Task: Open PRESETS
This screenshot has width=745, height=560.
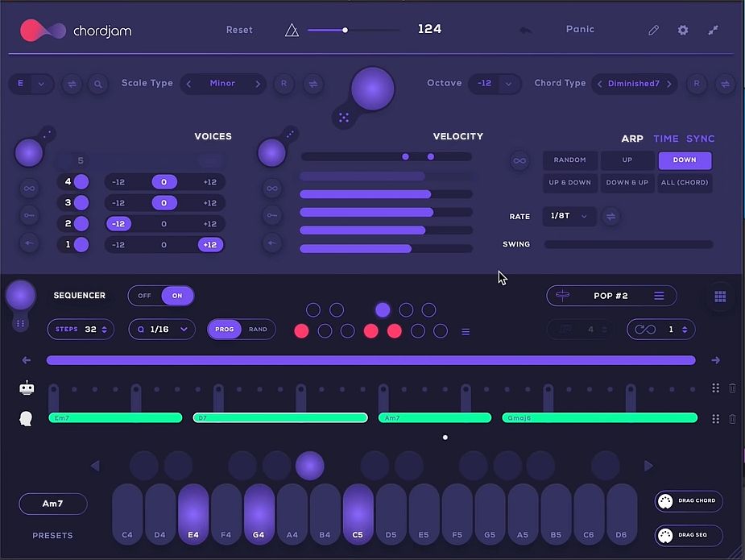Action: click(x=52, y=536)
